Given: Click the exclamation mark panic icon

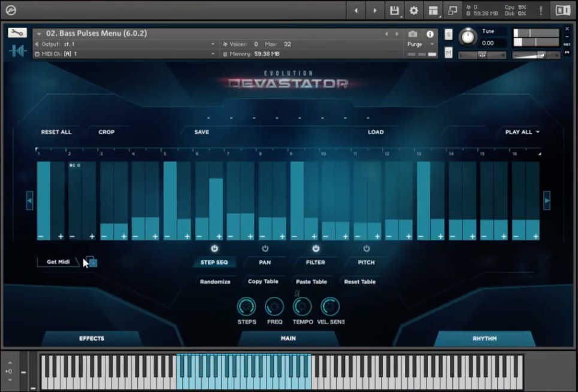Looking at the screenshot, I should tap(540, 10).
